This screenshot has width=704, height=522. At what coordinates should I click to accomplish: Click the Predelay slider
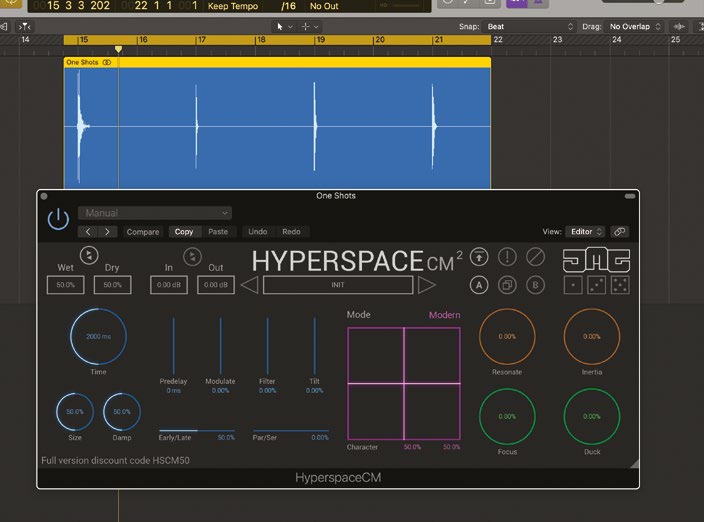(173, 346)
